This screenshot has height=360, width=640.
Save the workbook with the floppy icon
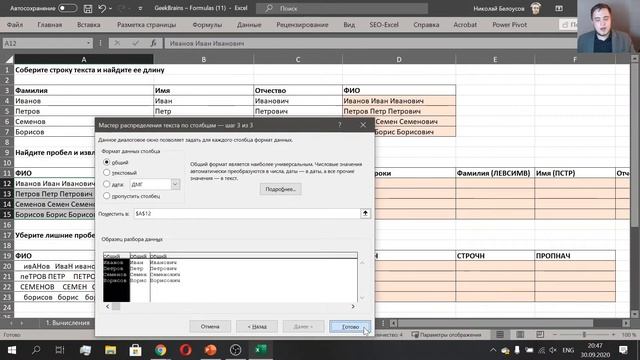coord(88,8)
